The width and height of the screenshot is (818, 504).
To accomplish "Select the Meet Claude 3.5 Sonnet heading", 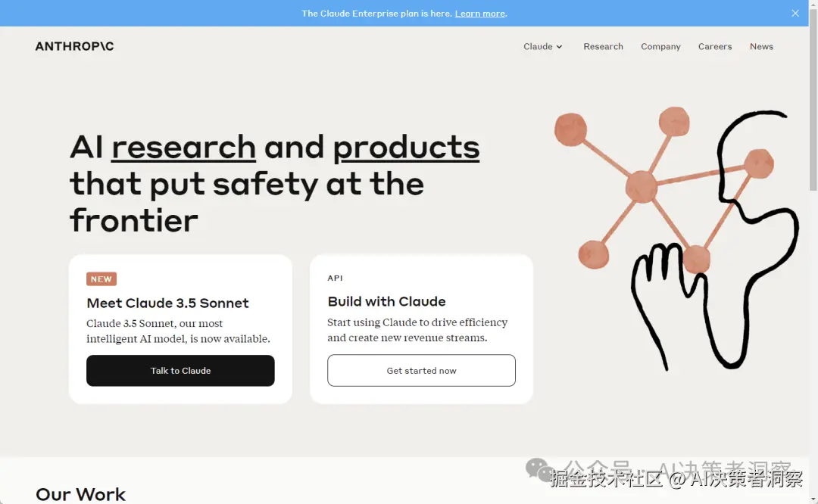I will (x=167, y=303).
